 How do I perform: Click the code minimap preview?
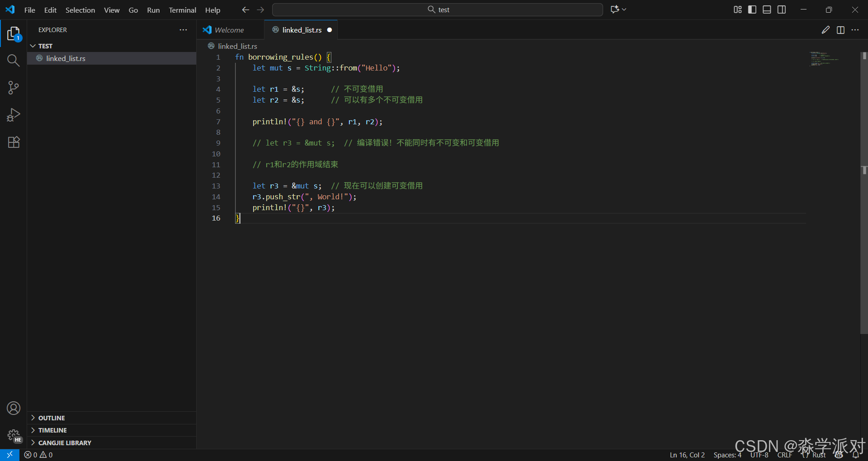(x=824, y=59)
